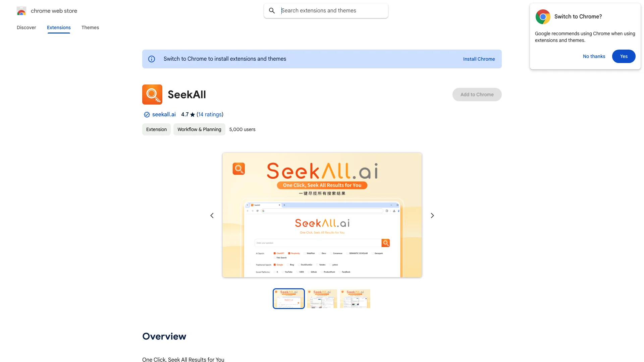The width and height of the screenshot is (644, 362).
Task: Click the Workflow & Planning category tag
Action: point(199,129)
